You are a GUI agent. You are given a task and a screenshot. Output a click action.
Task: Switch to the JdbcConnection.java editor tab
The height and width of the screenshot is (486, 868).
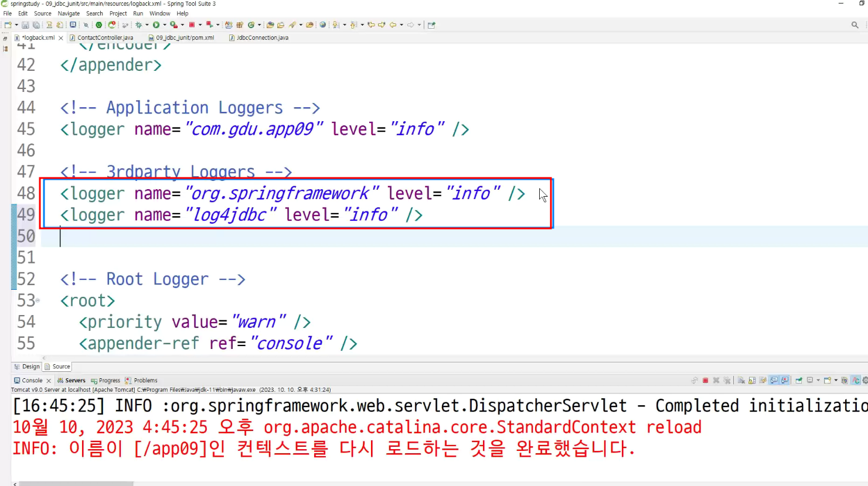point(258,37)
